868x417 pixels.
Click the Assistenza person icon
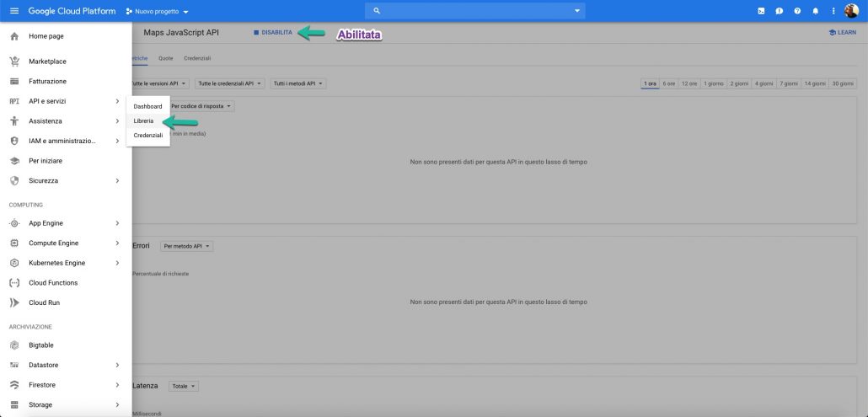14,121
